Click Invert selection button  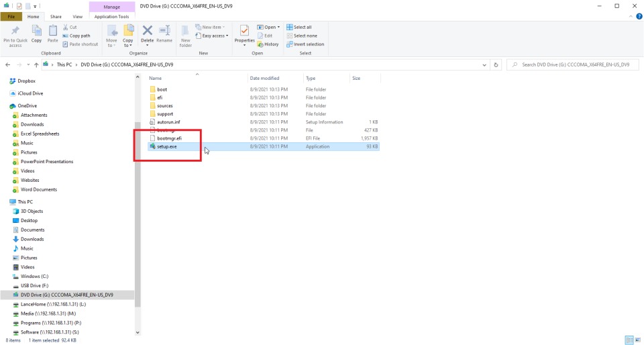coord(305,44)
